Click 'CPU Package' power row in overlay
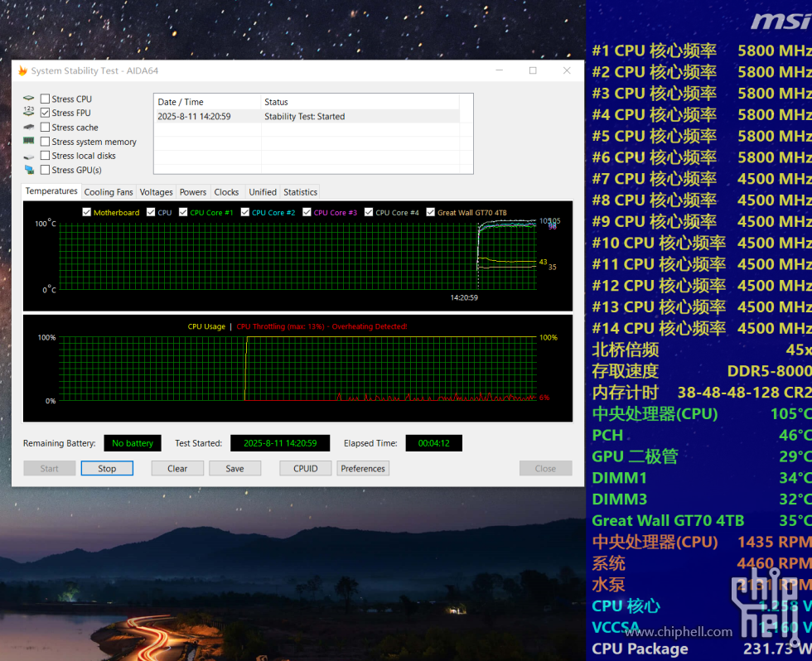The image size is (812, 661). (702, 649)
